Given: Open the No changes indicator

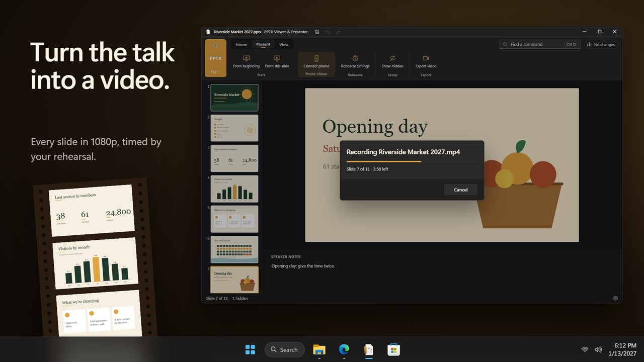Looking at the screenshot, I should tap(601, 44).
